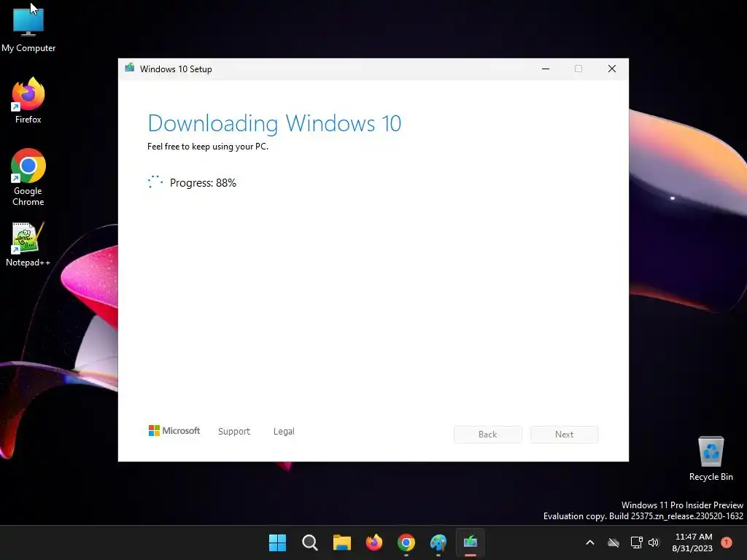Switch to Chrome in taskbar
This screenshot has width=747, height=560.
click(406, 542)
